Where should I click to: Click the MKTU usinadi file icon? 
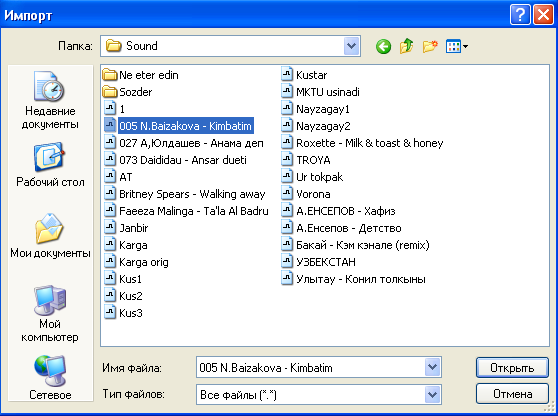[x=287, y=91]
